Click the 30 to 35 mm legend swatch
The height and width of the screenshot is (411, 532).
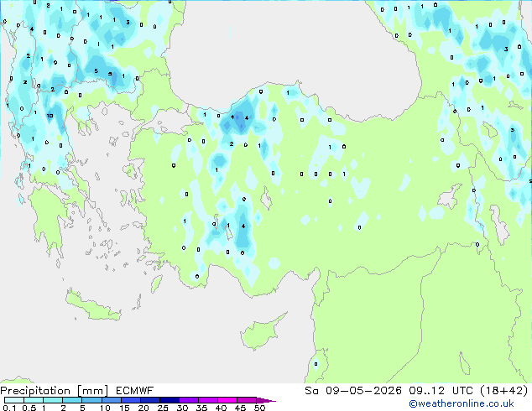188,400
